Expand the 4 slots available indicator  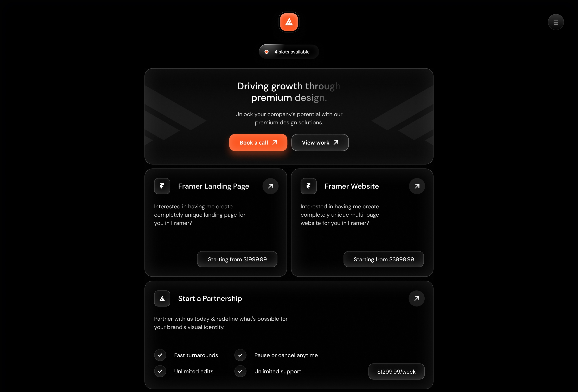point(289,52)
